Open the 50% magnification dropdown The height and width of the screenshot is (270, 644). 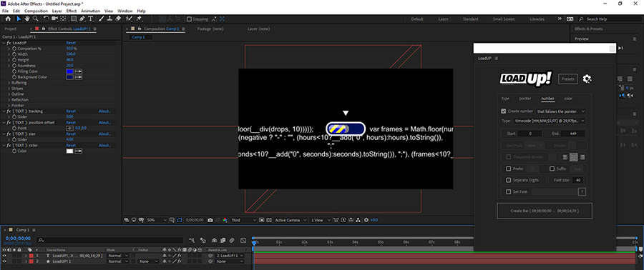coord(157,220)
